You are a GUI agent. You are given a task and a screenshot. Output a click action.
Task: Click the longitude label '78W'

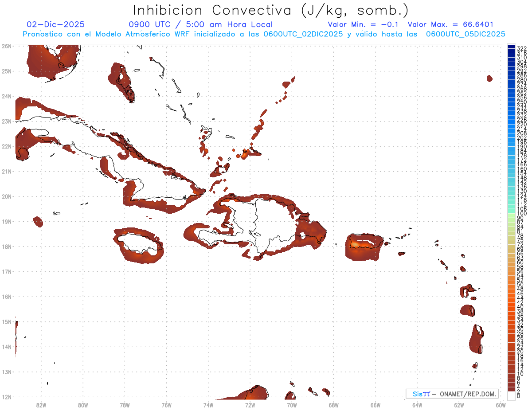coord(125,405)
